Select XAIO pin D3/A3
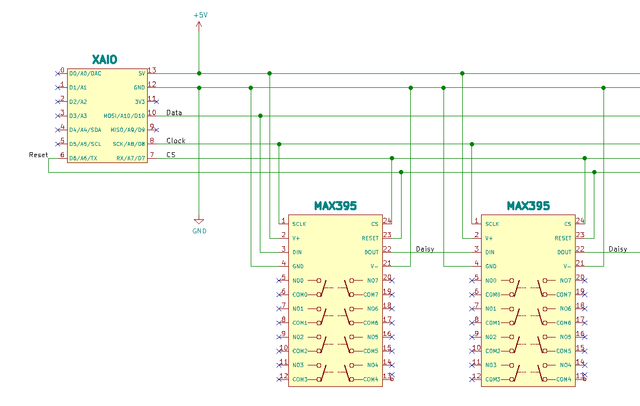 pyautogui.click(x=78, y=116)
